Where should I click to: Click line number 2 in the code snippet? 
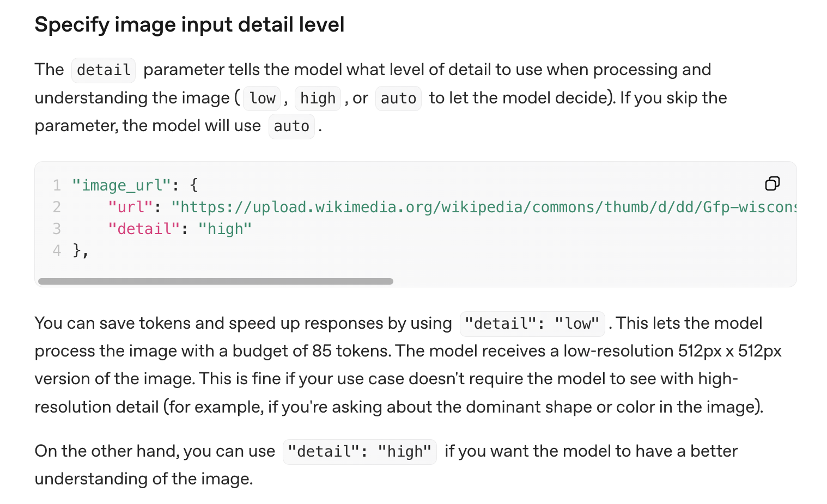(57, 207)
